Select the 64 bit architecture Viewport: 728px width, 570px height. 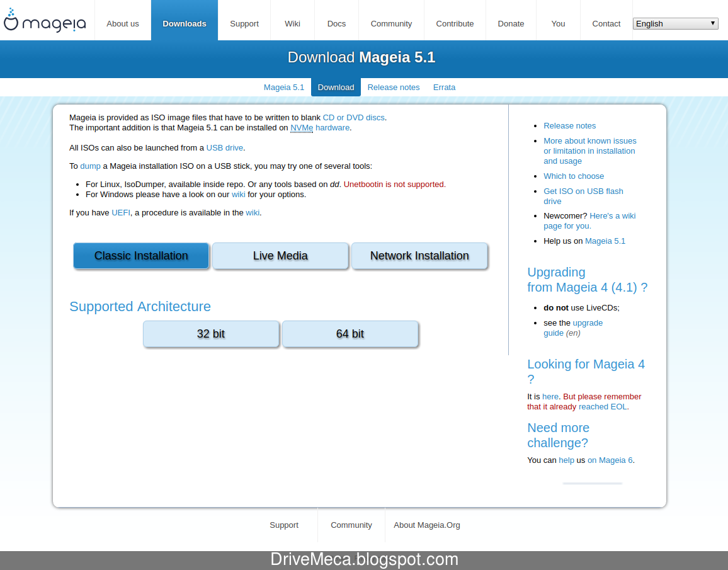[351, 334]
